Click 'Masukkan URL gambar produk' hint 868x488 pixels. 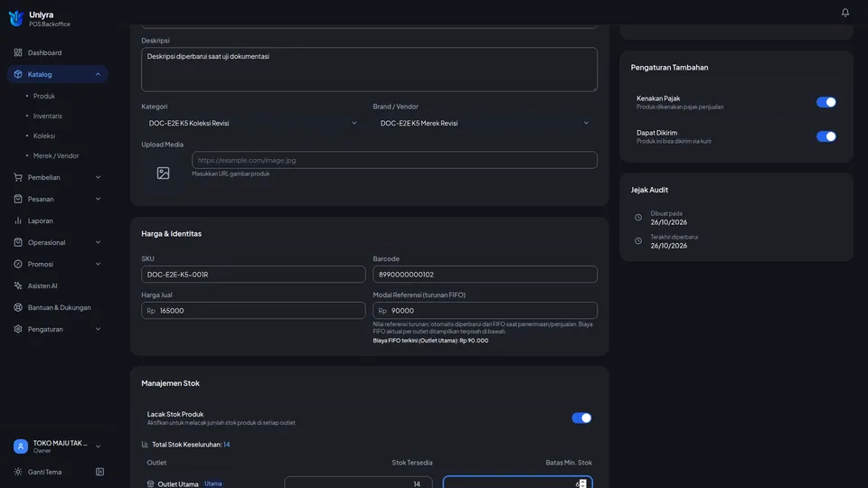(x=231, y=174)
